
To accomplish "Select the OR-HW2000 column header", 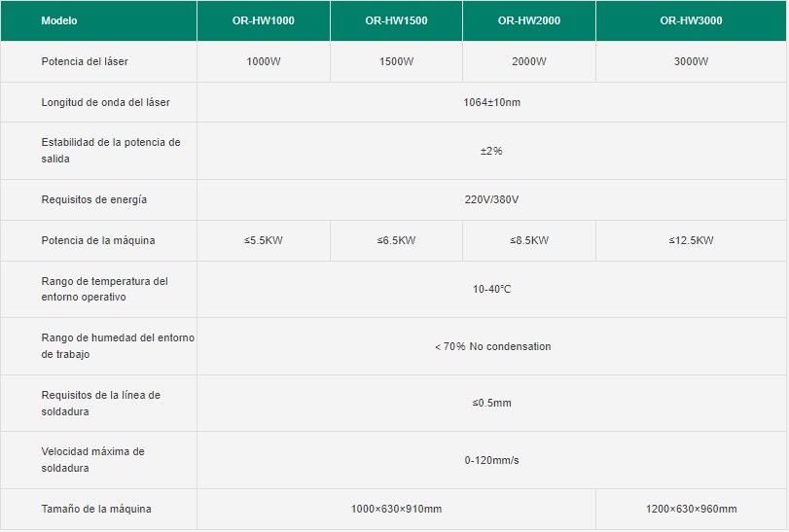I will click(529, 20).
